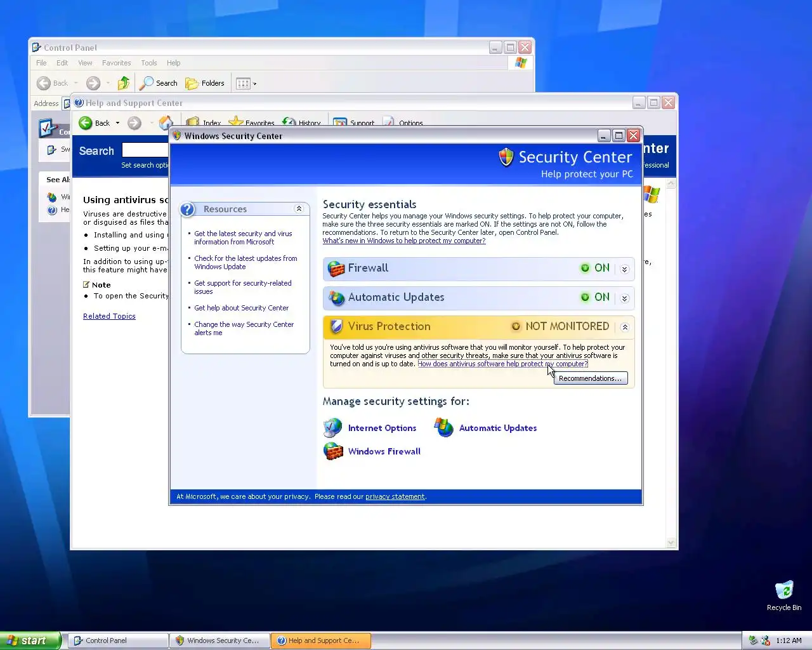Click the Resources question mark icon
Viewport: 812px width, 650px height.
(x=188, y=209)
